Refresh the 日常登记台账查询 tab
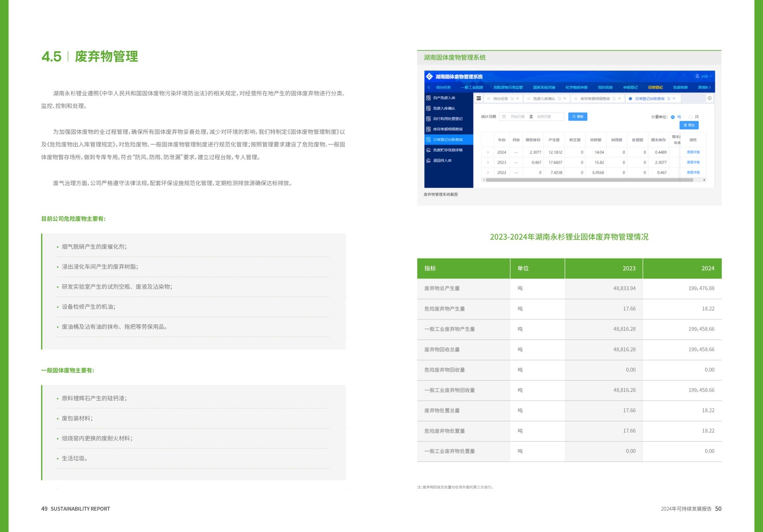The image size is (763, 532). pos(669,98)
